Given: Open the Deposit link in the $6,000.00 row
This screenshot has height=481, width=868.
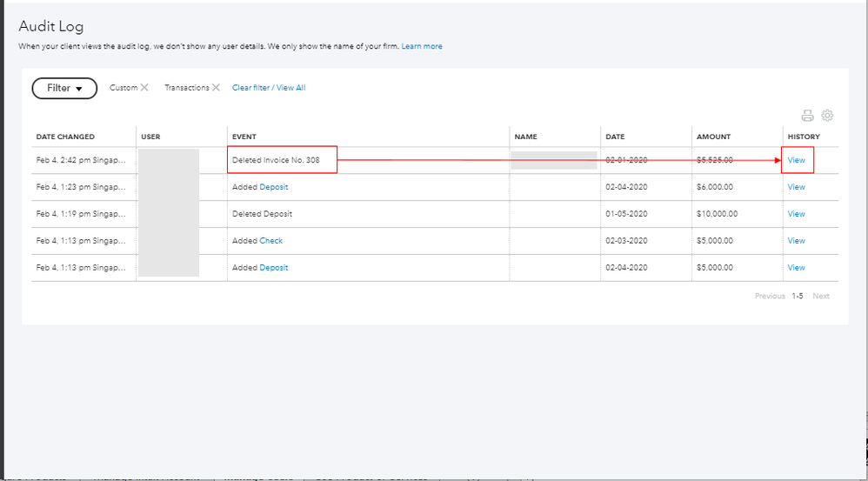Looking at the screenshot, I should (274, 187).
